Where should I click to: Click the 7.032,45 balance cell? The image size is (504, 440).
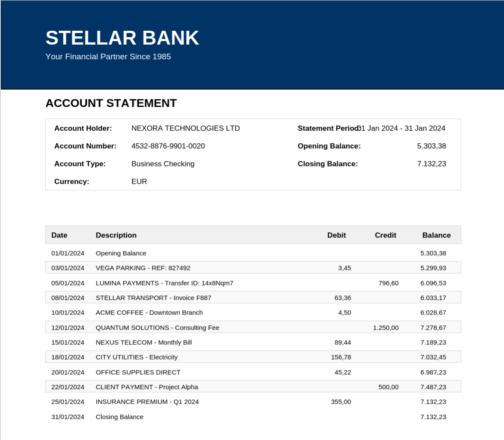433,357
